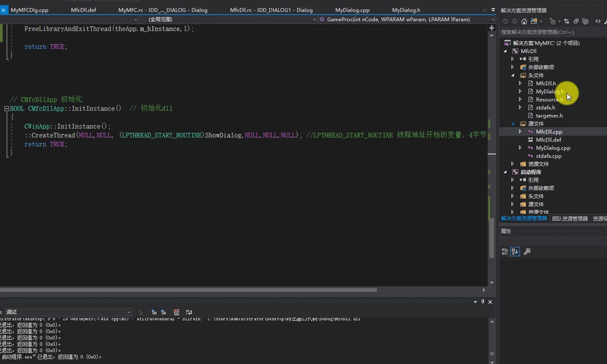
Task: Select stdafx.cpp in Solution Explorer
Action: point(548,156)
